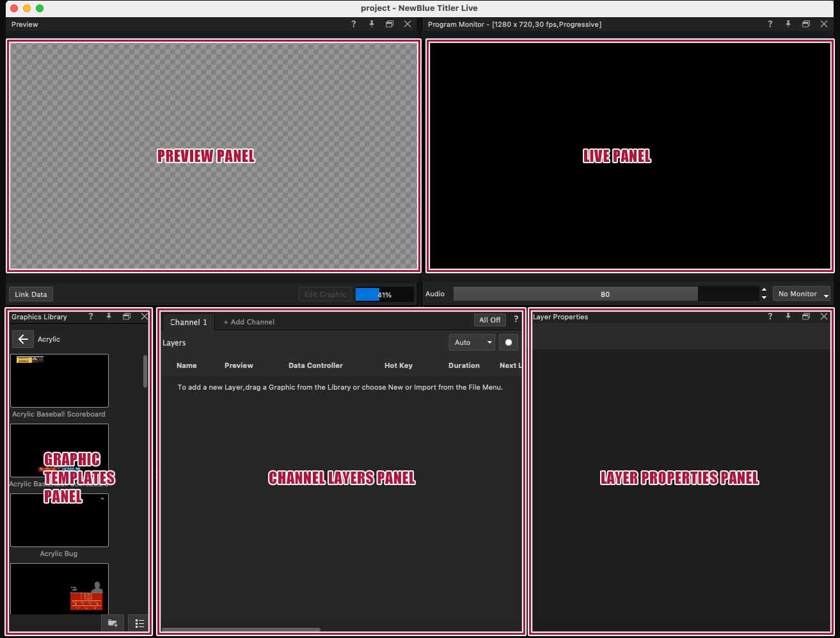Pin the Graphics Library panel
Image resolution: width=840 pixels, height=638 pixels.
point(109,317)
